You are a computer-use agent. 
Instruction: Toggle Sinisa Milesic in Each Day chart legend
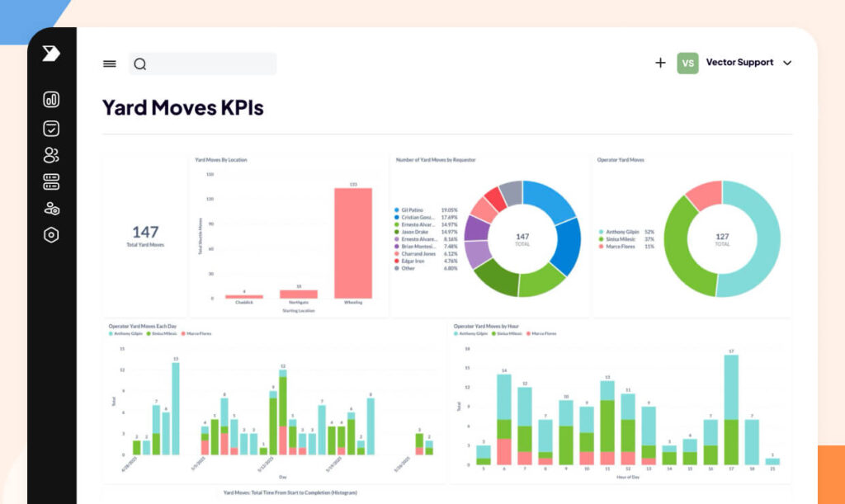[162, 334]
